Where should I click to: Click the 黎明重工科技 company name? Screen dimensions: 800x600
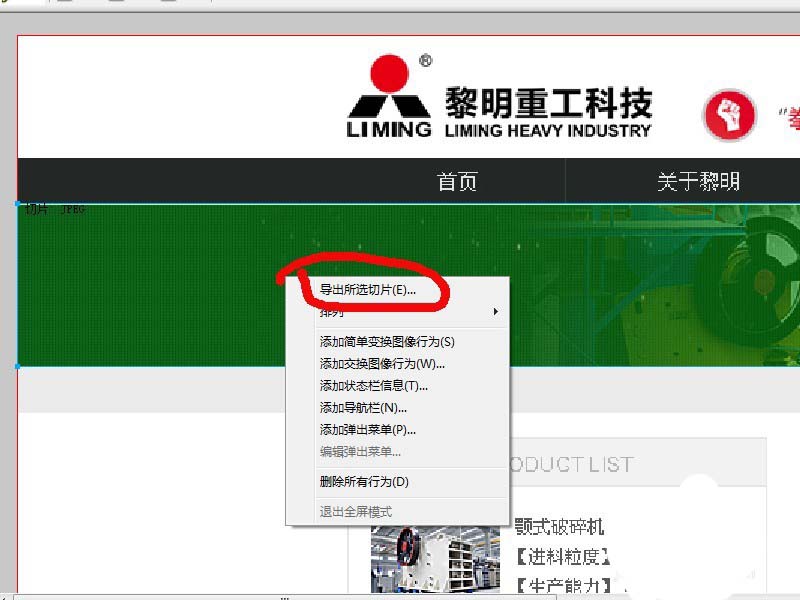(548, 103)
